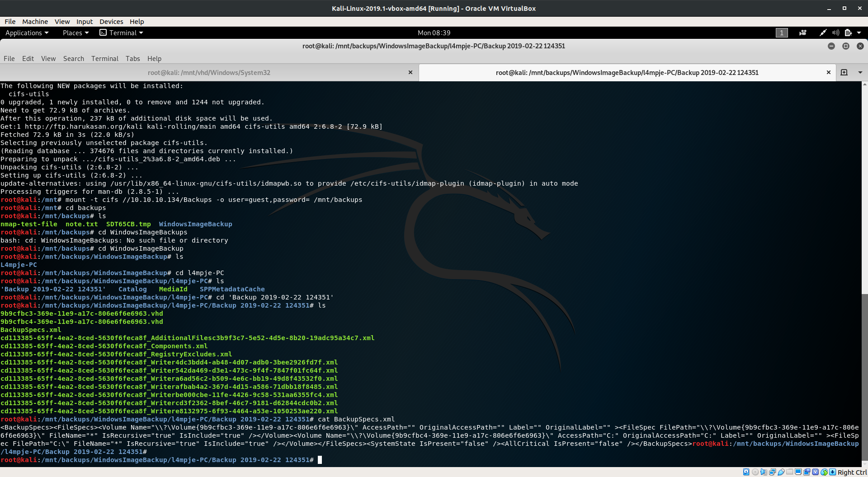This screenshot has width=868, height=477.
Task: Click the USB devices status icon
Action: (x=781, y=472)
